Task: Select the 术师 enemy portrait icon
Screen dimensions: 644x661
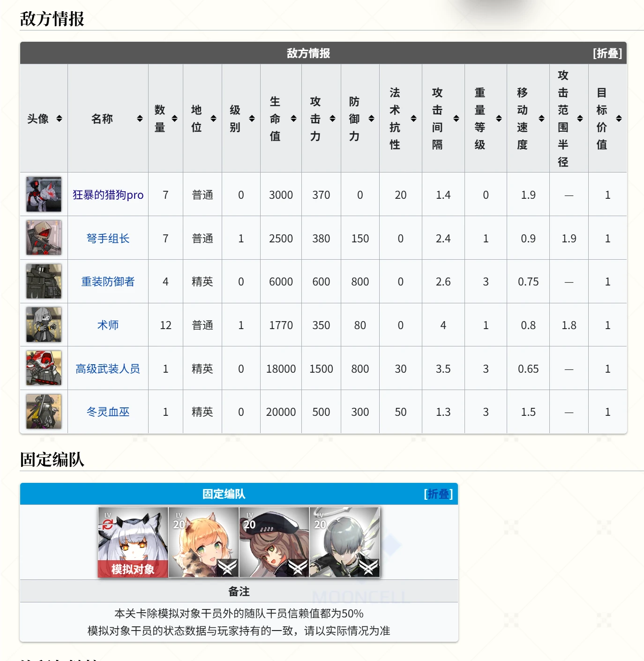Action: (44, 325)
